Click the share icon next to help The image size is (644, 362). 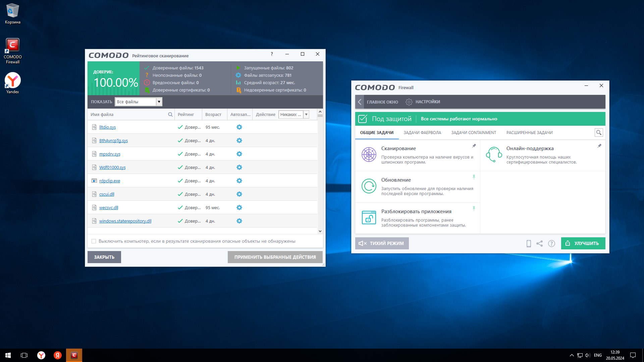pyautogui.click(x=539, y=244)
